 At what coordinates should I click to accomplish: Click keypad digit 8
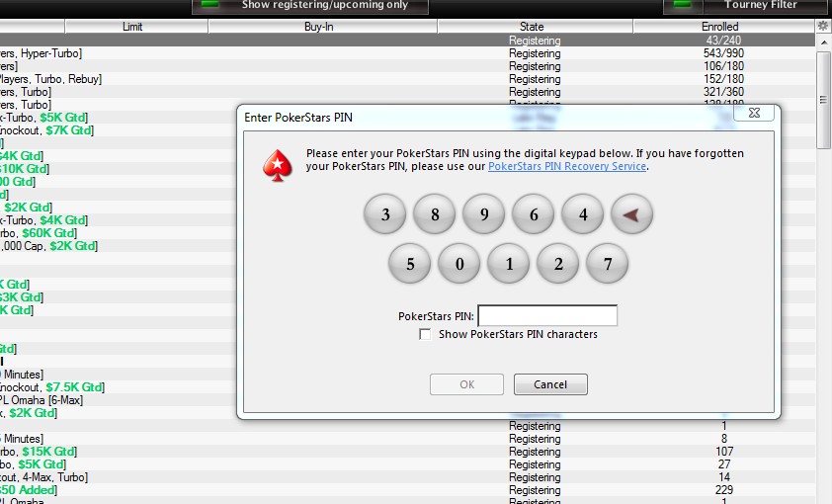[435, 214]
